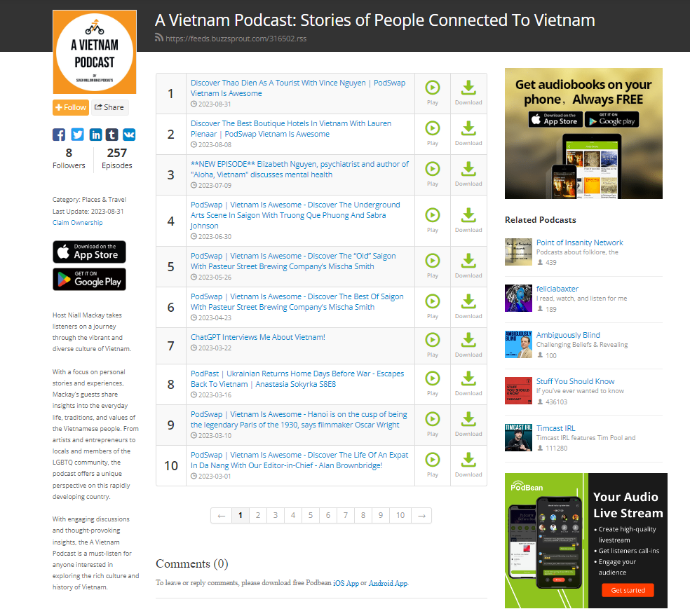The height and width of the screenshot is (616, 690).
Task: Go to page 5 of episodes
Action: coord(310,515)
